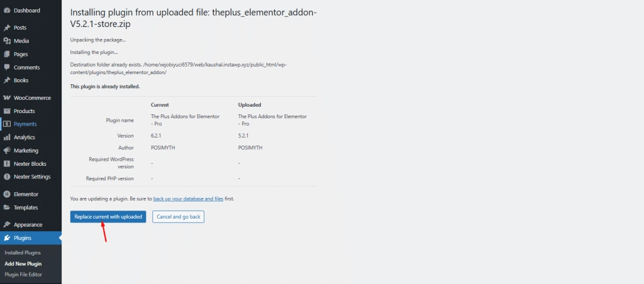Click Replace current with uploaded button
Screen dimensions: 644x284
[x=108, y=217]
